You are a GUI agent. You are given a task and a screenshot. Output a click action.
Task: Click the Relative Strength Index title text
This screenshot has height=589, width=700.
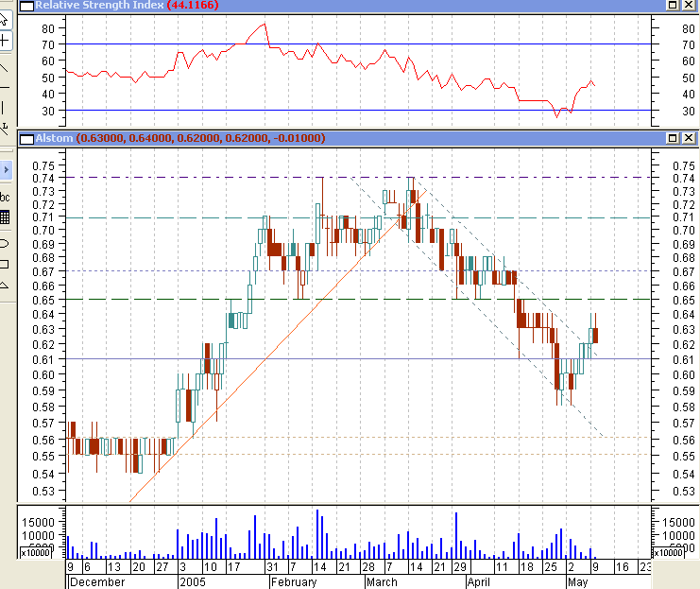pyautogui.click(x=99, y=6)
